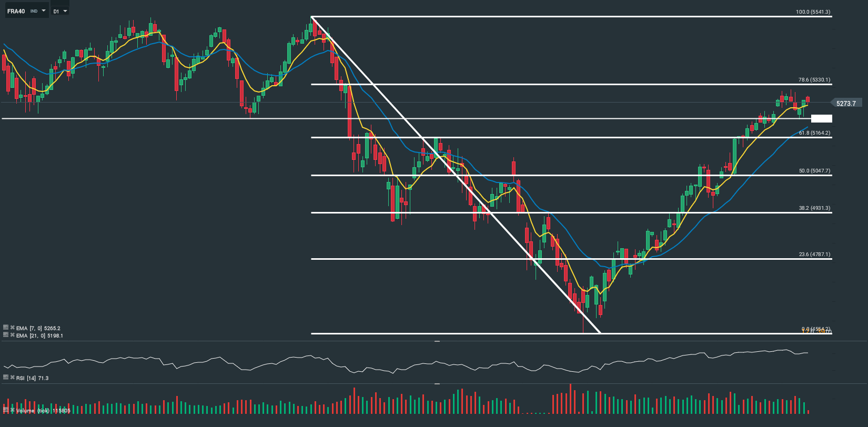
Task: Click the RSI [14] indicator label
Action: 32,378
